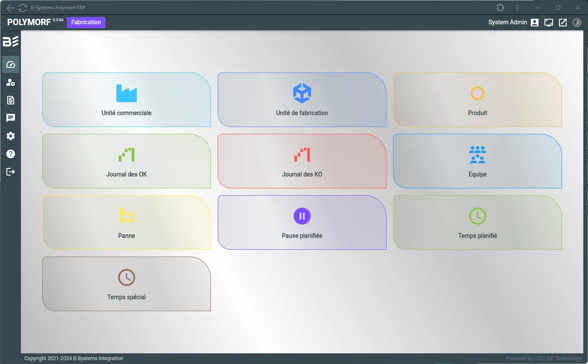Click the POLYMORF application title
Viewport: 588px width, 364px height.
point(29,23)
